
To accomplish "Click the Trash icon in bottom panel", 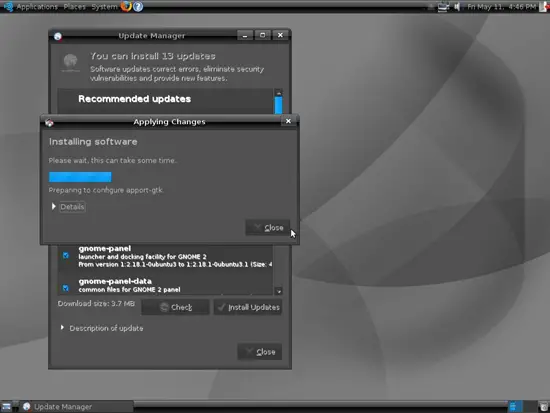I will [x=544, y=407].
